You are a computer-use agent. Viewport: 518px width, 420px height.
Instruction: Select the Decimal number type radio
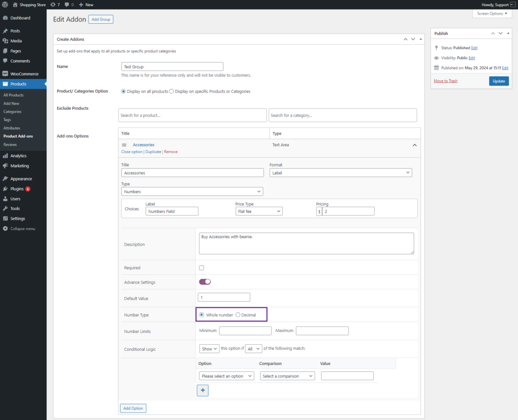pyautogui.click(x=238, y=315)
